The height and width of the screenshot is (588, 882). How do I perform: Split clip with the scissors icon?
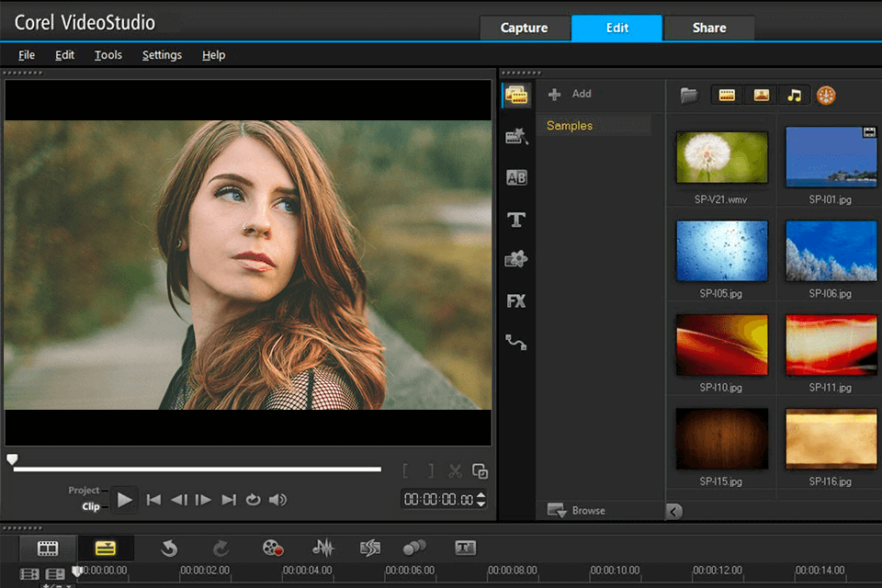click(455, 471)
